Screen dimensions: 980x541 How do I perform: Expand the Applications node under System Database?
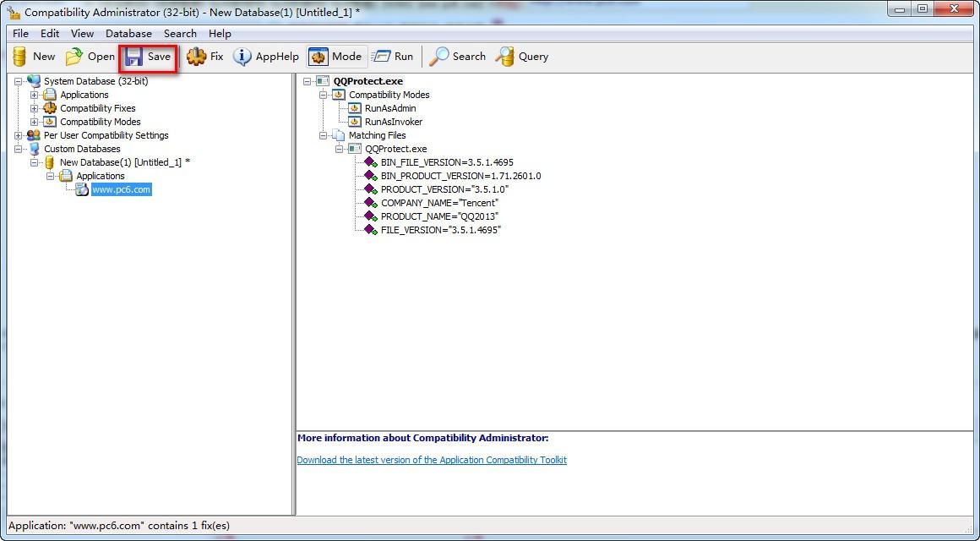[x=35, y=95]
